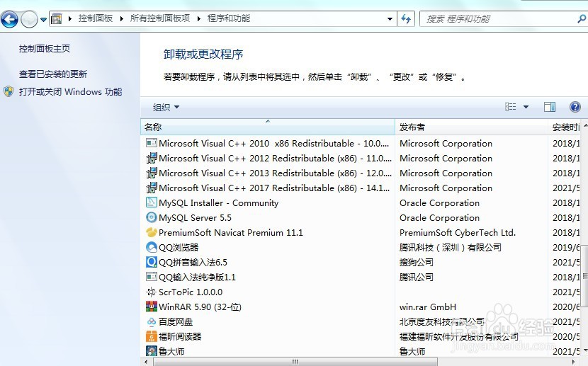Expand arrow after 控制面板 breadcrumb

122,18
